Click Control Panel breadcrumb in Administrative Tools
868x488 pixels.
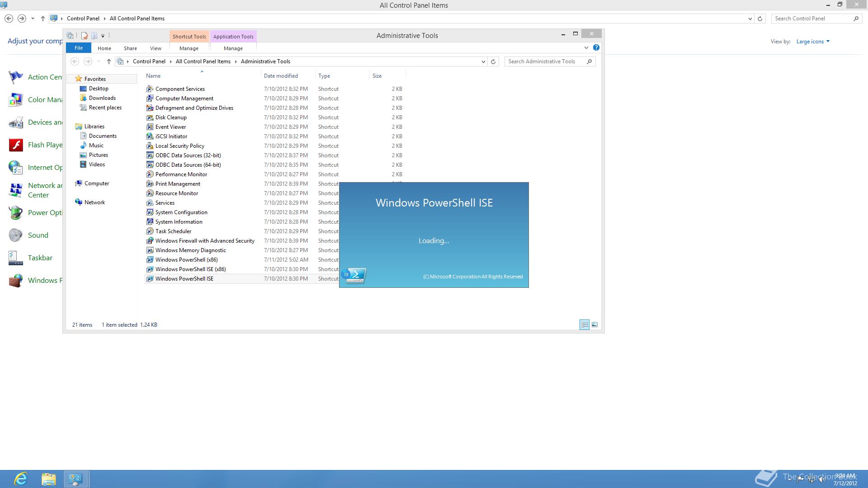click(x=149, y=61)
